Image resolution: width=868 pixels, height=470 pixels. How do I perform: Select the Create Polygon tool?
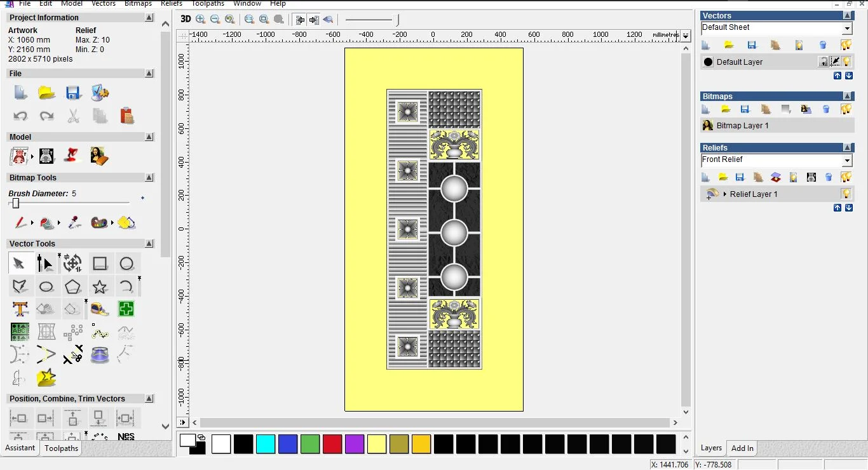click(72, 287)
